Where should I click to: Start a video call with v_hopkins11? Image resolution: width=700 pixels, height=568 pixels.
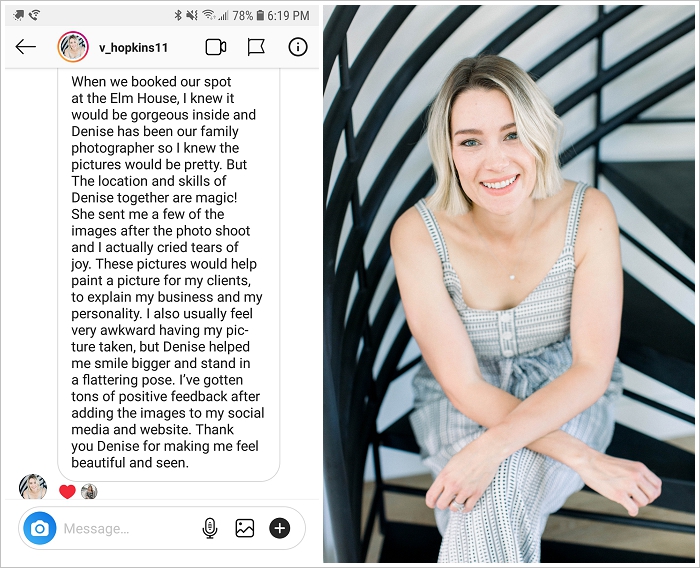tap(216, 47)
